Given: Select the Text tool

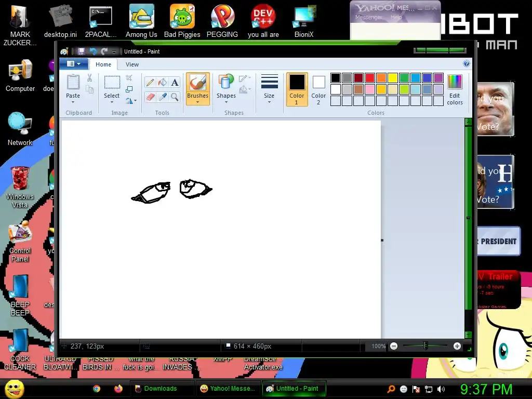Looking at the screenshot, I should pyautogui.click(x=175, y=83).
